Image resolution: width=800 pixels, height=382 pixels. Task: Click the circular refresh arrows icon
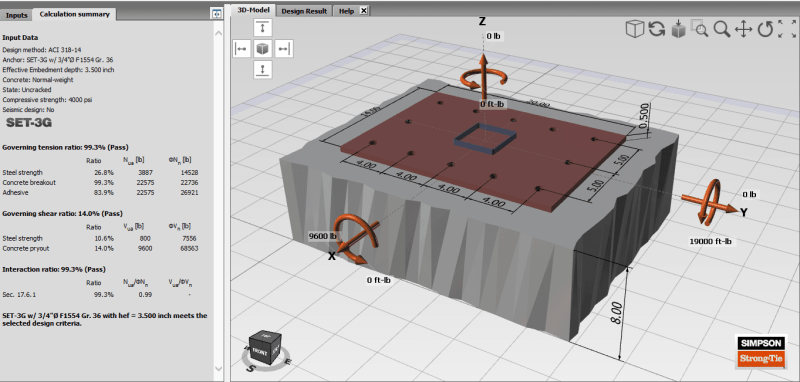pos(657,29)
